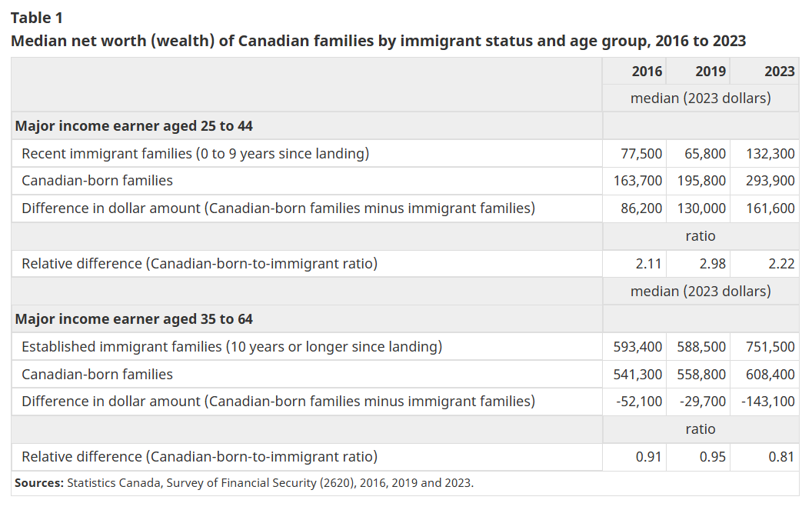Click the 2.98 ratio value
This screenshot has width=812, height=510.
click(x=712, y=264)
